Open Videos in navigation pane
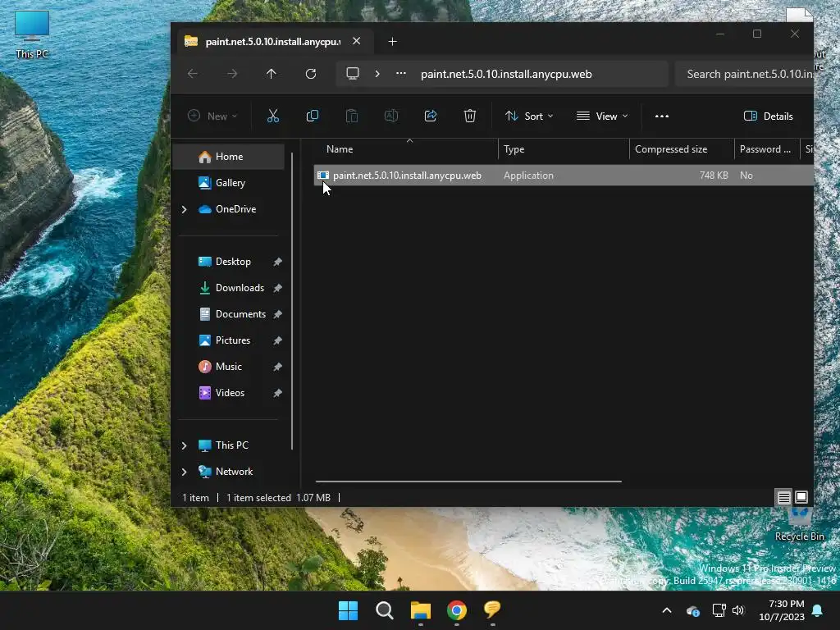Viewport: 840px width, 630px height. (x=230, y=393)
